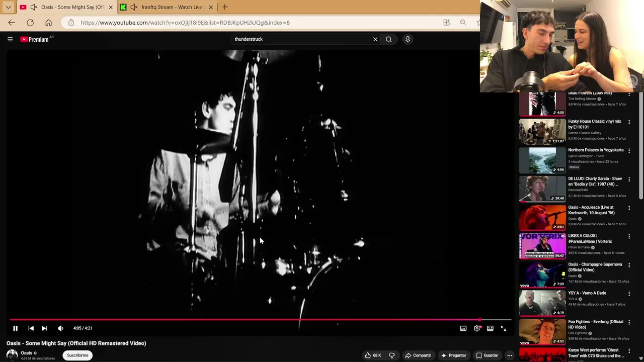
Task: Play Oasis Champagne Supernova thumbnail
Action: point(542,275)
